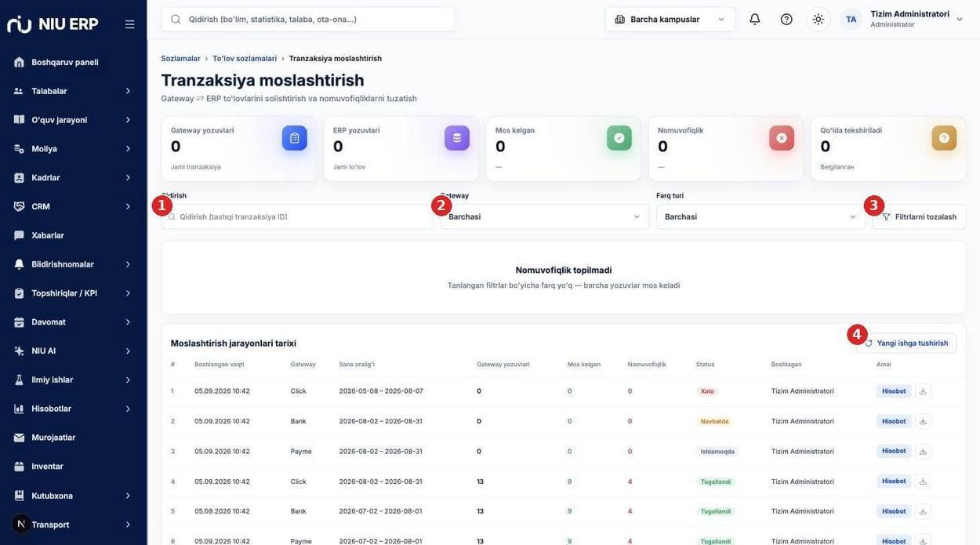Screen dimensions: 980x545
Task: Go to Sozlamalar breadcrumb
Action: point(180,59)
